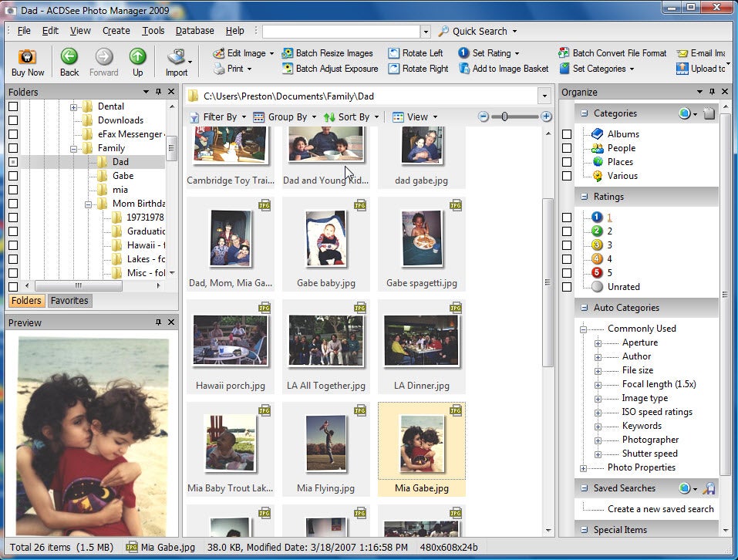
Task: Expand the Photo Properties node
Action: pos(584,468)
